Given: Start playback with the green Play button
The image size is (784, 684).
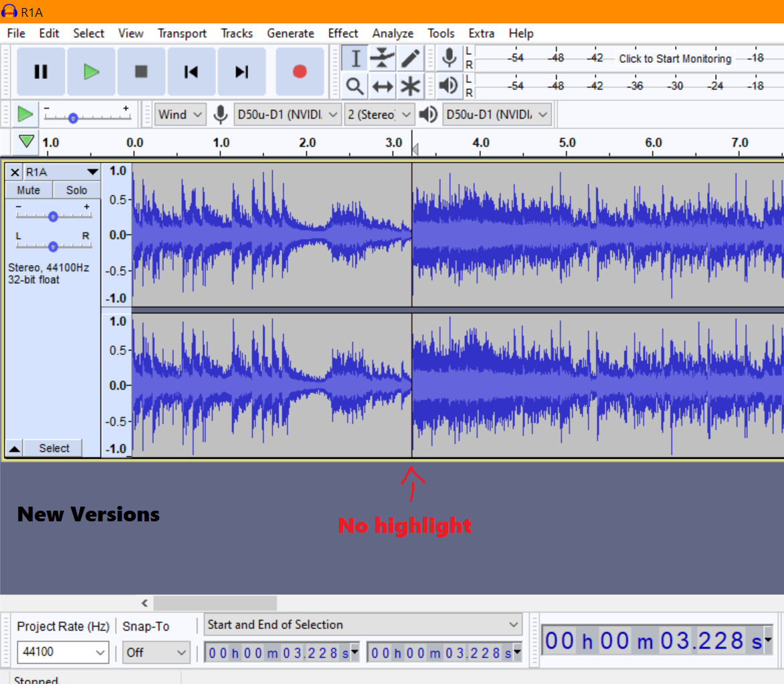Looking at the screenshot, I should point(91,72).
